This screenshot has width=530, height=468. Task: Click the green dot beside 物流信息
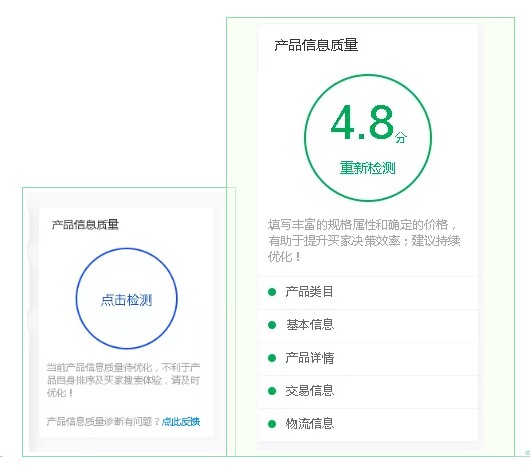(x=272, y=424)
